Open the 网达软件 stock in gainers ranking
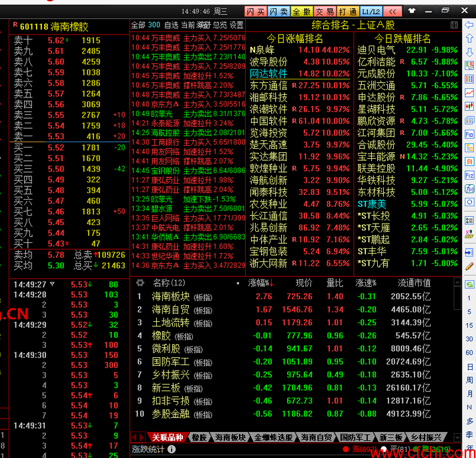 268,73
